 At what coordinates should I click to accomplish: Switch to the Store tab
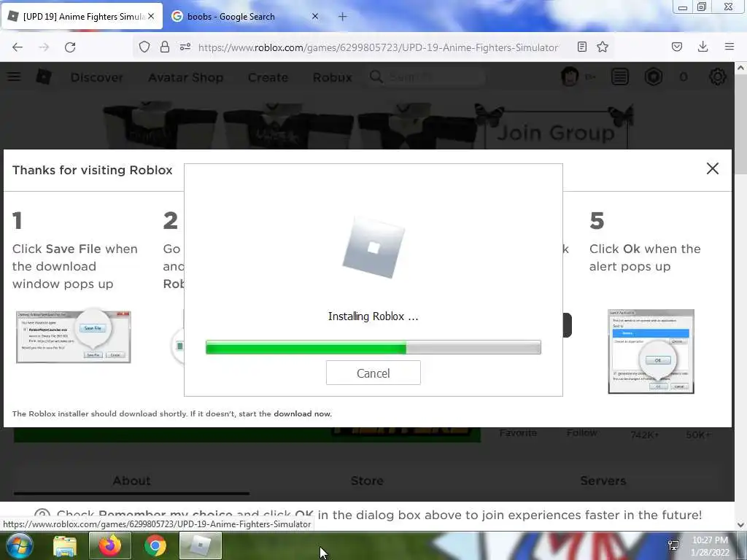367,481
